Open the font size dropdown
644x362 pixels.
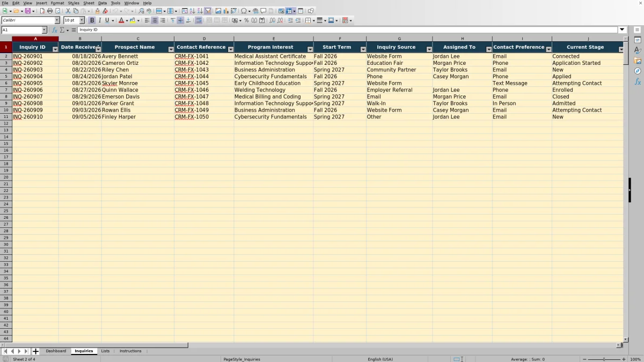(82, 20)
